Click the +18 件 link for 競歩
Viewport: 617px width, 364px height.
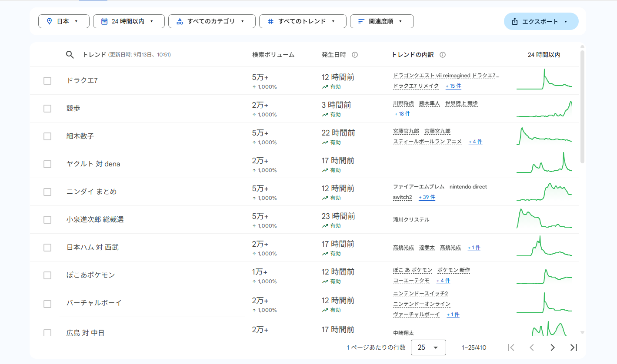pyautogui.click(x=402, y=114)
